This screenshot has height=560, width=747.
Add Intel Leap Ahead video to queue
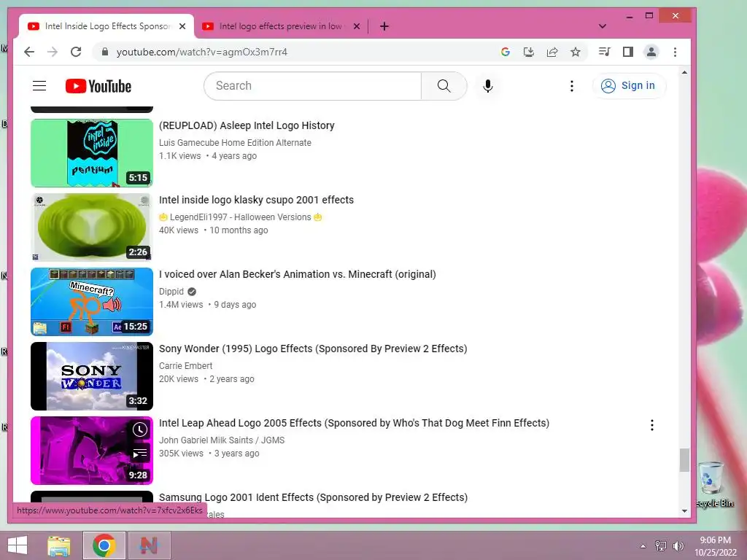[x=139, y=454]
